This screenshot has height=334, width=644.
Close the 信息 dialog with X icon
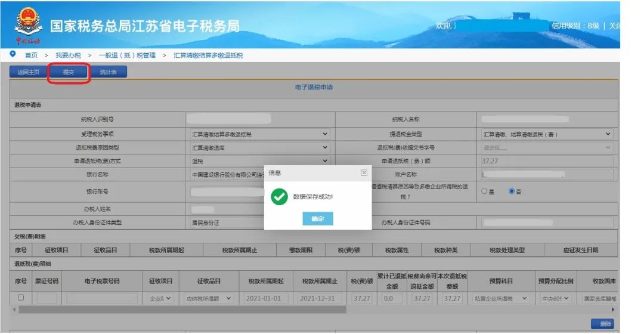click(x=364, y=173)
